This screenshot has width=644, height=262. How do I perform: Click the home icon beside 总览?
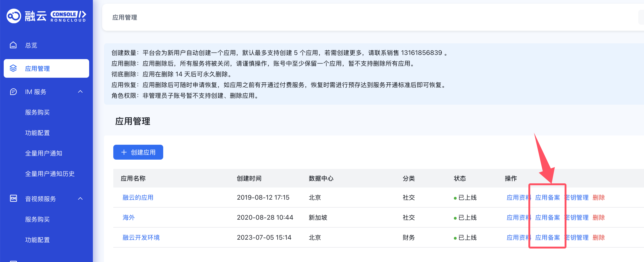click(x=13, y=45)
